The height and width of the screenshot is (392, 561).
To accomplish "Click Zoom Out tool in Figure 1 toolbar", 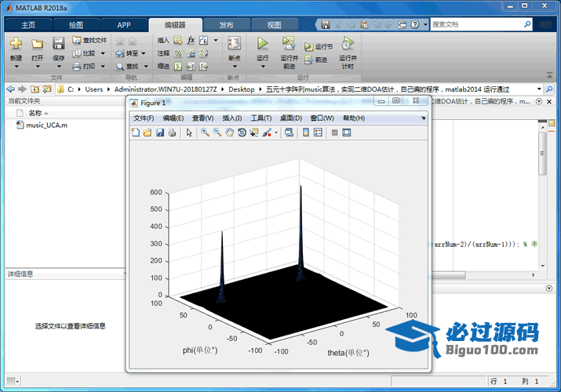I will pos(217,132).
